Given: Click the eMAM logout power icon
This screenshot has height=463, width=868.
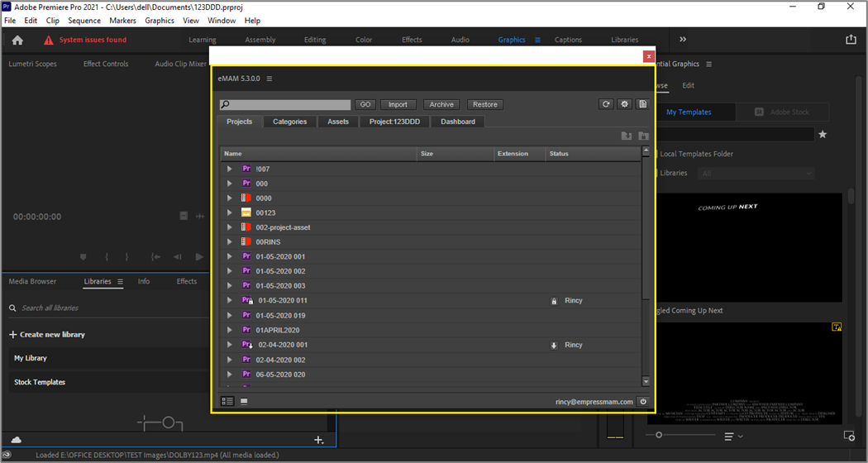Looking at the screenshot, I should [x=643, y=402].
